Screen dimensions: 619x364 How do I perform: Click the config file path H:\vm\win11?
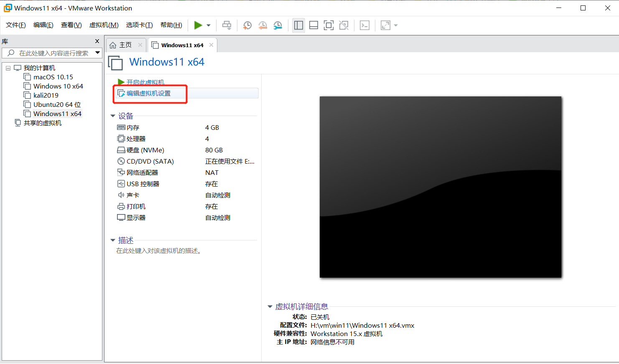362,325
